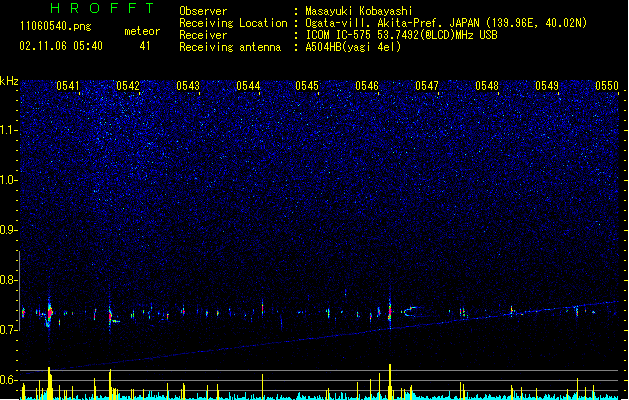The image size is (629, 400).
Task: Click the Observer field label
Action: click(x=203, y=11)
